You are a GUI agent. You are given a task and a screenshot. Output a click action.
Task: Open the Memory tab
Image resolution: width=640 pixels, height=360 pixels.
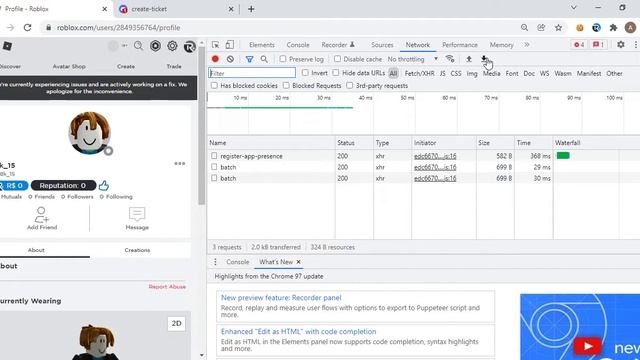[x=501, y=45]
